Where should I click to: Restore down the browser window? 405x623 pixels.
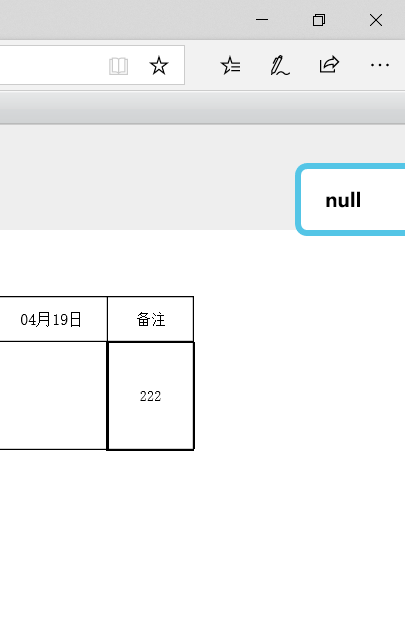(x=319, y=19)
